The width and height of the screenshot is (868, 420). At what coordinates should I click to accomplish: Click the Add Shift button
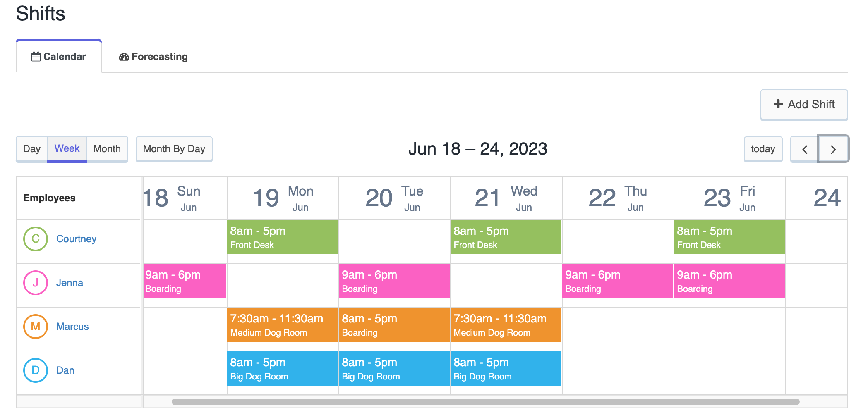(804, 105)
